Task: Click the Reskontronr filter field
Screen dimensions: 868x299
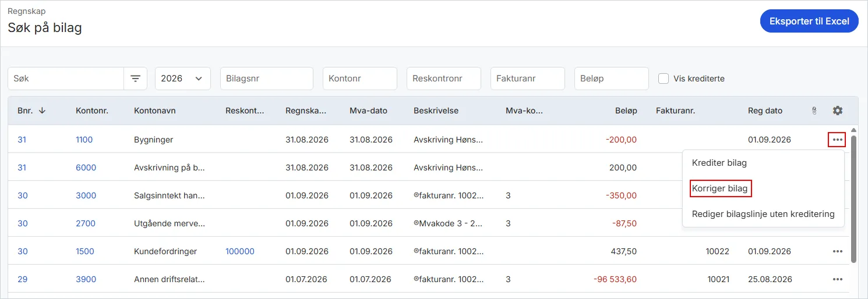Action: pyautogui.click(x=444, y=79)
